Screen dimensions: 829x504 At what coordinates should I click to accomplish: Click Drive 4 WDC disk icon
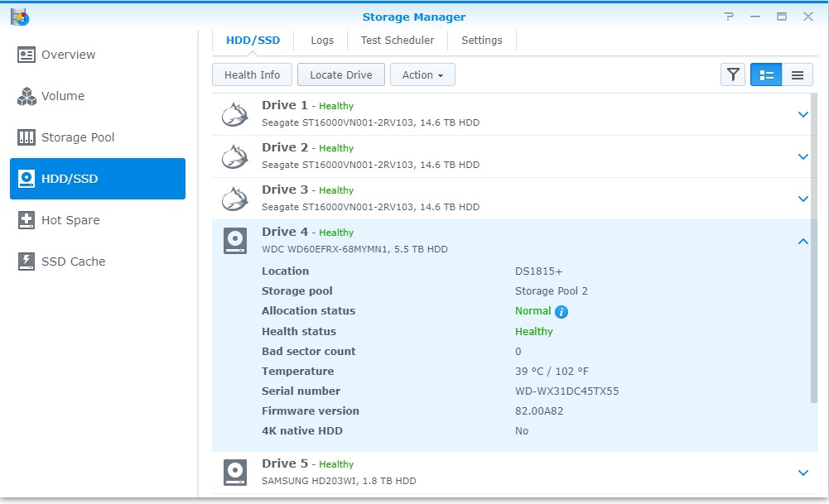234,241
